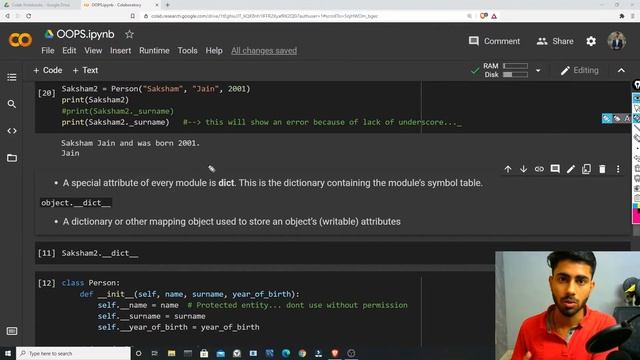Click the All changes saved link
The height and width of the screenshot is (360, 640).
point(264,51)
